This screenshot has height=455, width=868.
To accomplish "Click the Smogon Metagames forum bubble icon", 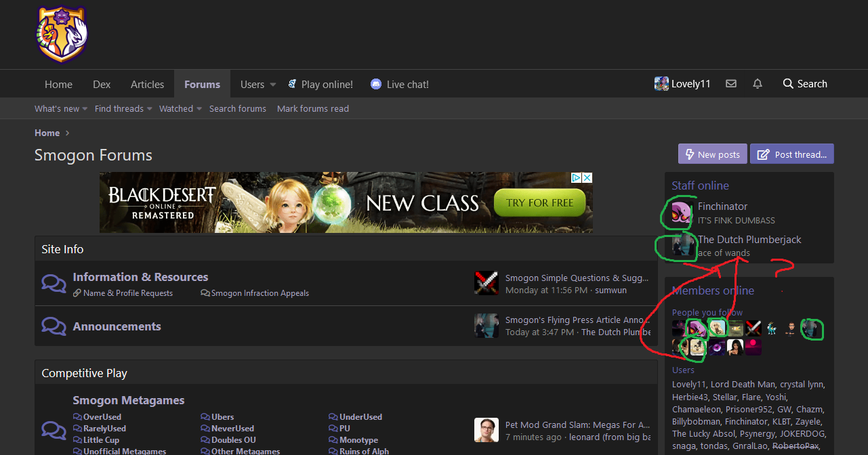I will 54,430.
